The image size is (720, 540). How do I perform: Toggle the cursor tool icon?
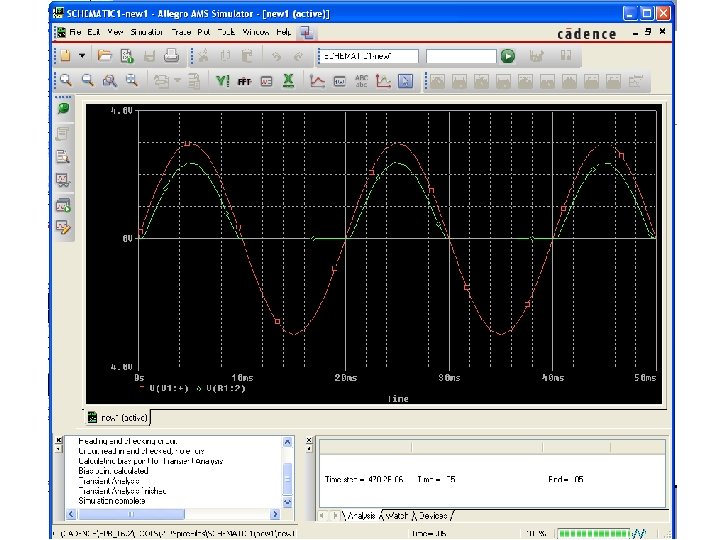coord(406,81)
